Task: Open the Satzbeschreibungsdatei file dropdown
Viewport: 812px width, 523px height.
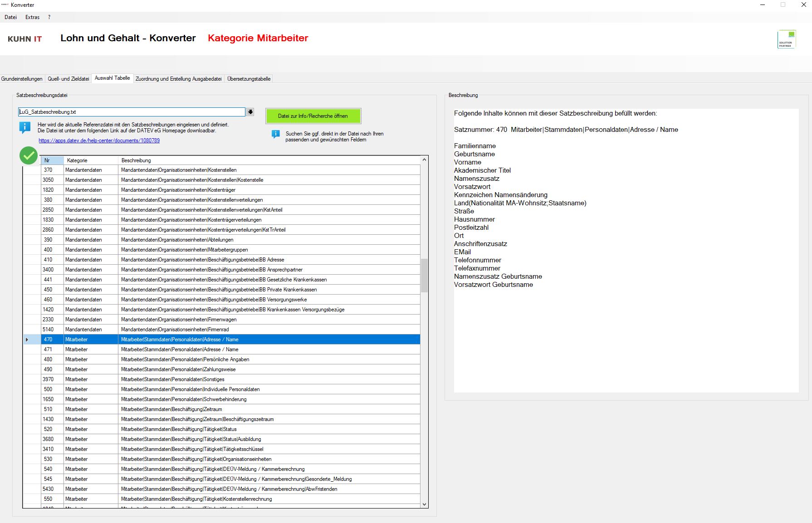Action: pos(249,111)
